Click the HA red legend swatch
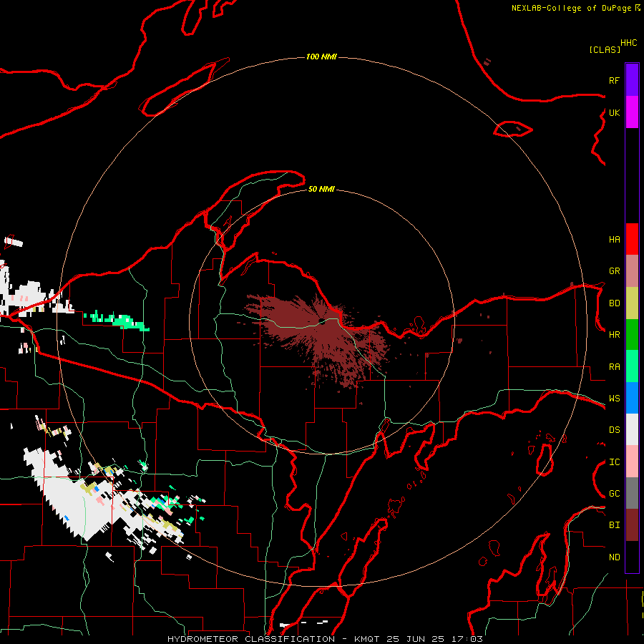The width and height of the screenshot is (644, 644). [632, 239]
